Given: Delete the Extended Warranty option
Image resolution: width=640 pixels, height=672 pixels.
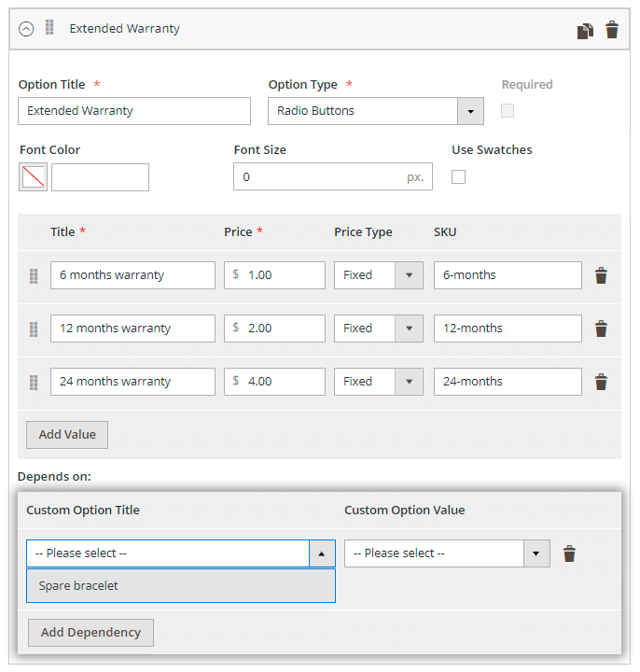Looking at the screenshot, I should (612, 30).
